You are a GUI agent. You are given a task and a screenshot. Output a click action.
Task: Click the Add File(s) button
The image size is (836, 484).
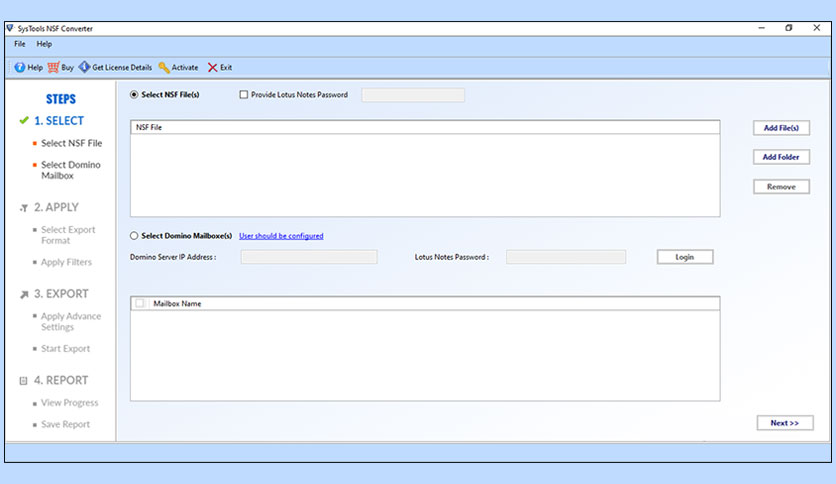tap(781, 128)
